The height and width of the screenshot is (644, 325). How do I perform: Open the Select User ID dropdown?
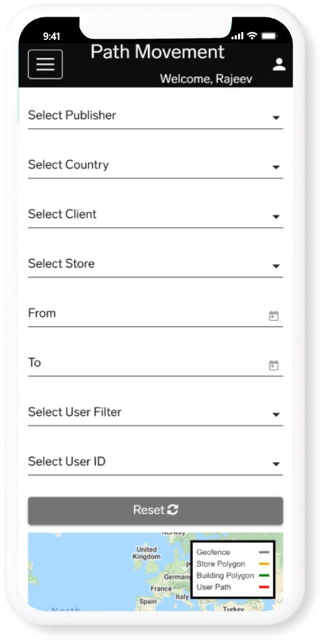coord(155,462)
